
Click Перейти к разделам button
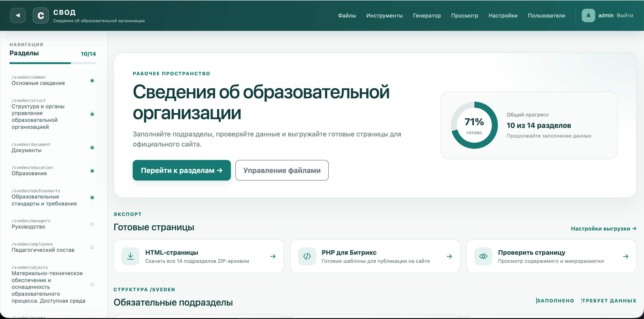pyautogui.click(x=182, y=170)
